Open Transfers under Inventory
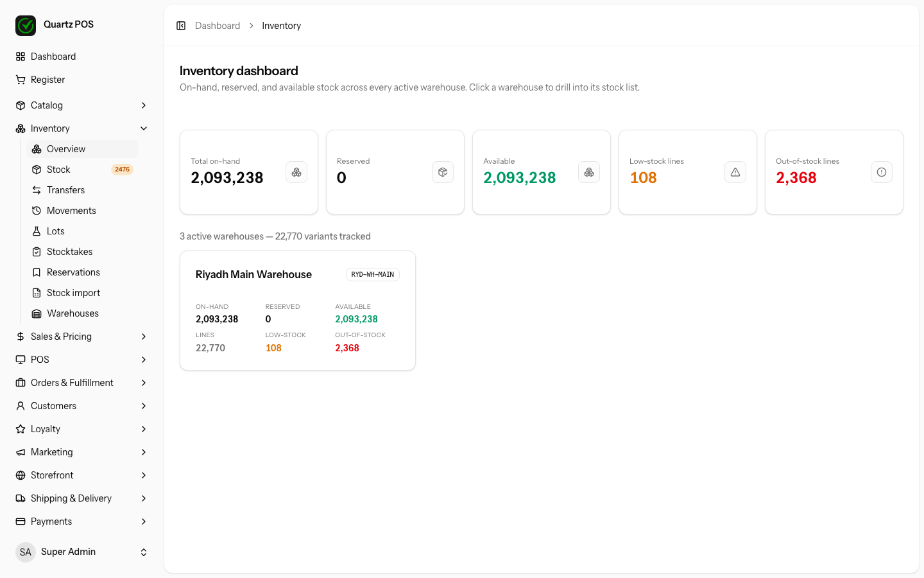 tap(83, 190)
